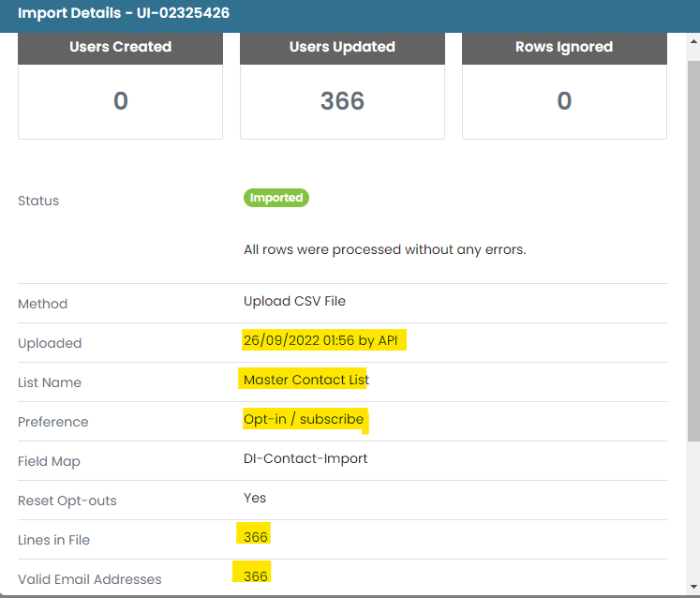Click the scrollbar down arrow
The height and width of the screenshot is (598, 700).
(x=693, y=587)
